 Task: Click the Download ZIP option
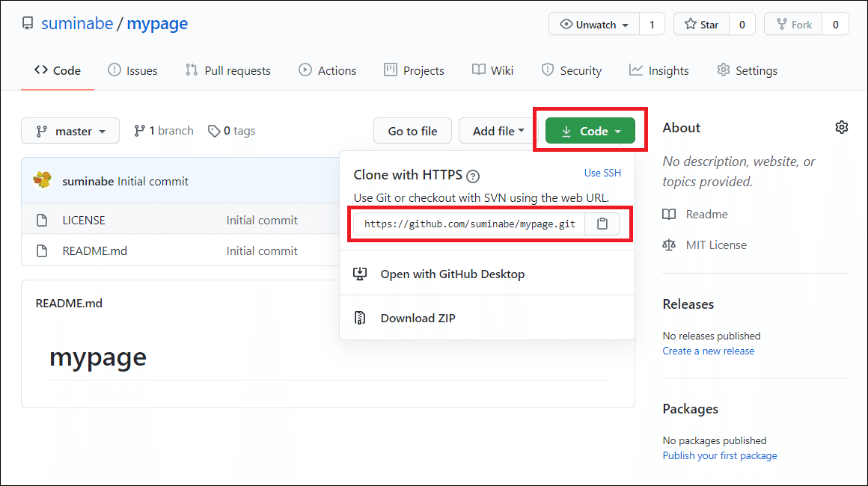pos(418,318)
